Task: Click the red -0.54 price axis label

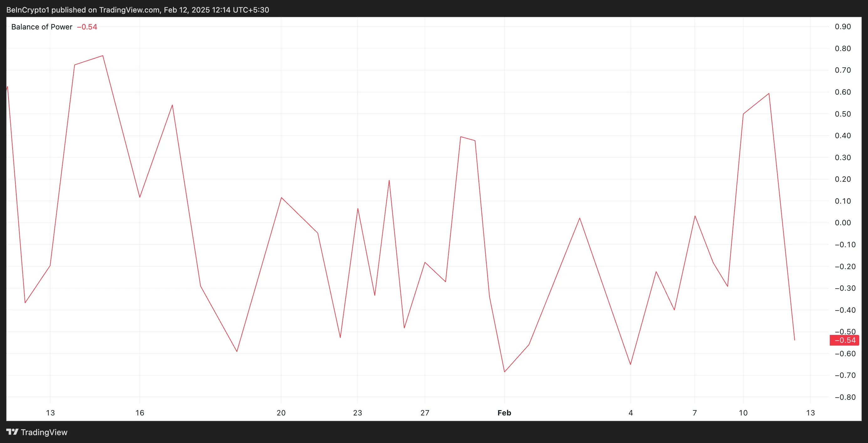Action: pos(844,340)
